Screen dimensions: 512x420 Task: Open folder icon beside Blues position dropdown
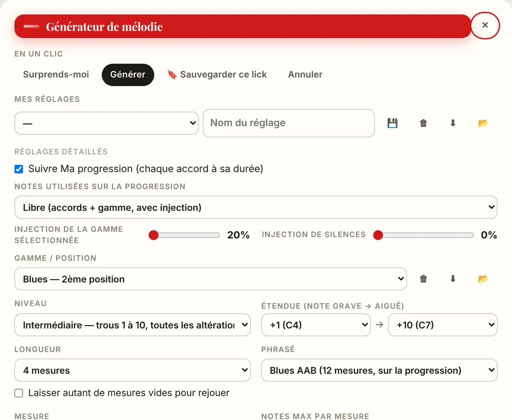[x=483, y=279]
